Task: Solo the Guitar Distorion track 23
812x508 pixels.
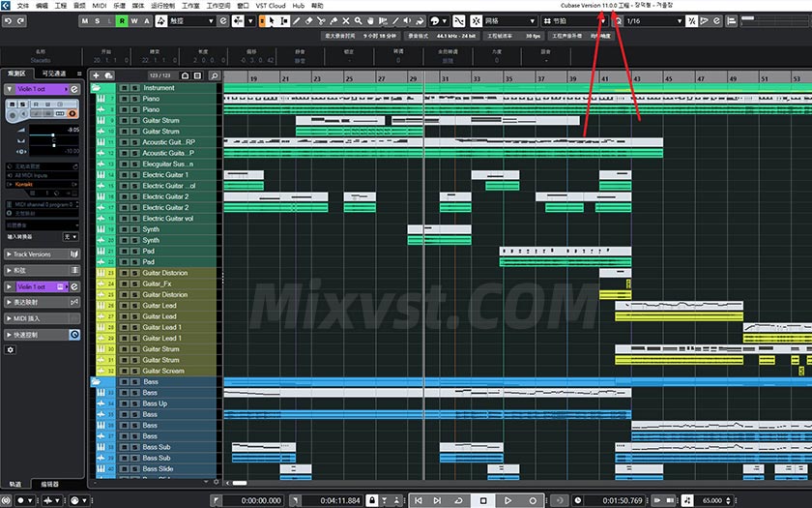Action: point(133,273)
